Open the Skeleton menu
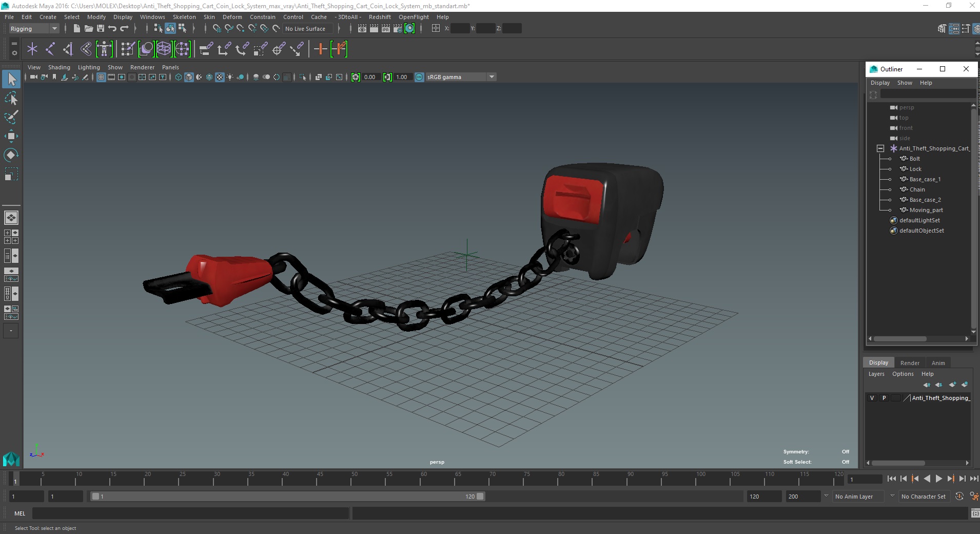The height and width of the screenshot is (534, 980). coord(184,17)
